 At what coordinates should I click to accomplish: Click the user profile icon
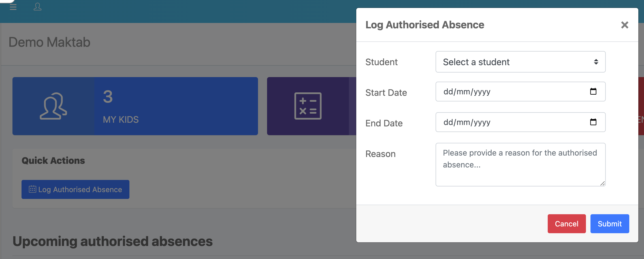pos(37,7)
